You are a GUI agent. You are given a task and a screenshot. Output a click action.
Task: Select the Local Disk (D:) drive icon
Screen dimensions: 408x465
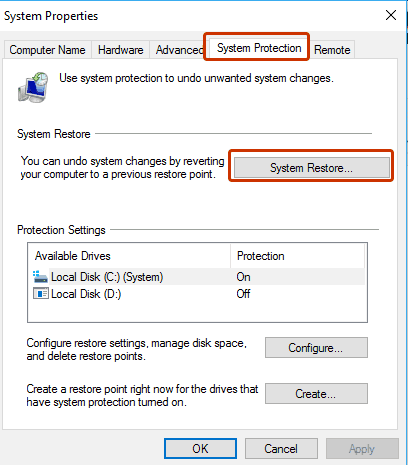40,294
